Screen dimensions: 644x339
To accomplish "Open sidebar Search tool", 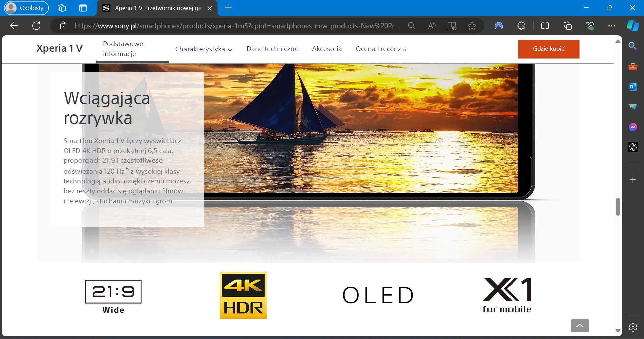I will coord(633,46).
